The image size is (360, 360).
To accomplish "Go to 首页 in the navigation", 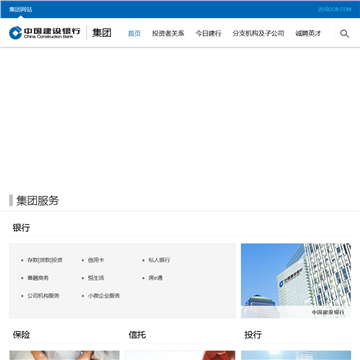I will (135, 33).
